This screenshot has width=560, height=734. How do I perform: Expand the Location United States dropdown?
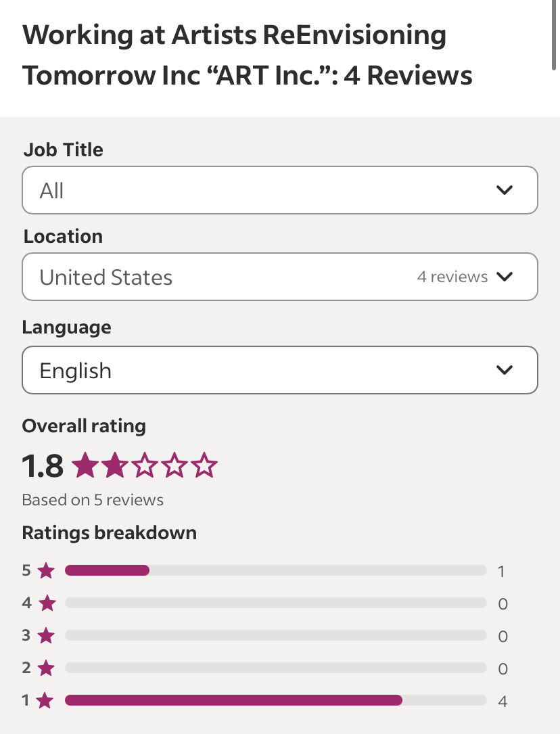(x=280, y=277)
